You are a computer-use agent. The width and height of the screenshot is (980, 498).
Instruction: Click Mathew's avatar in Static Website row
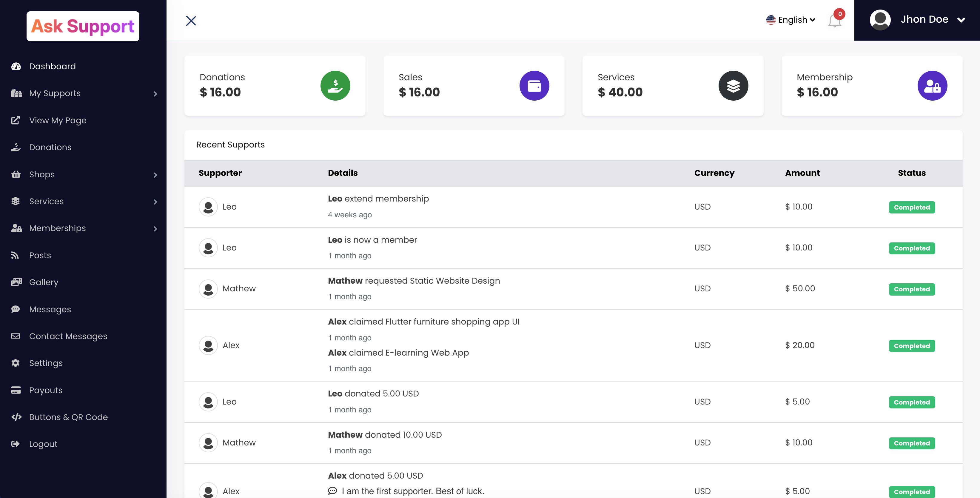click(208, 289)
